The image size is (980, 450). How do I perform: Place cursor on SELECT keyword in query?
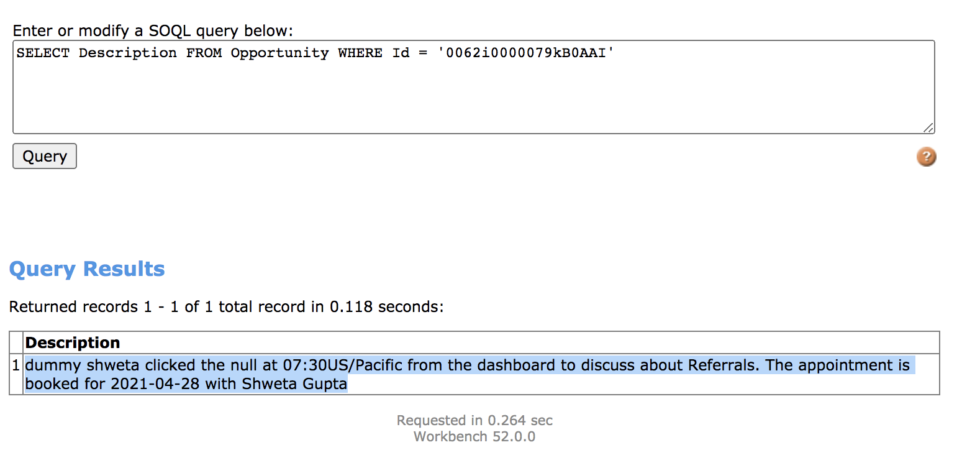pos(43,53)
